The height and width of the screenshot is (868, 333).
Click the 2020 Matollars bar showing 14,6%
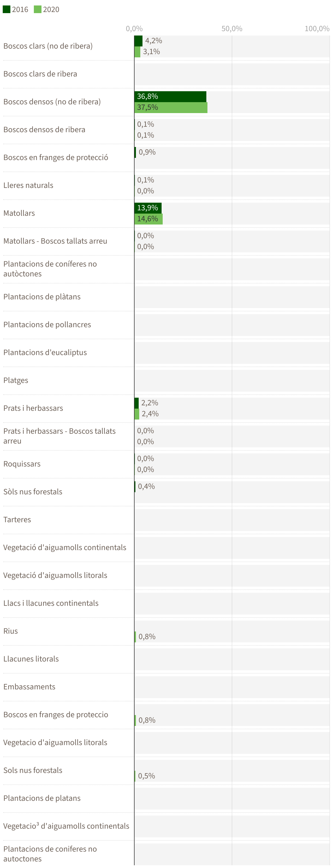(148, 219)
